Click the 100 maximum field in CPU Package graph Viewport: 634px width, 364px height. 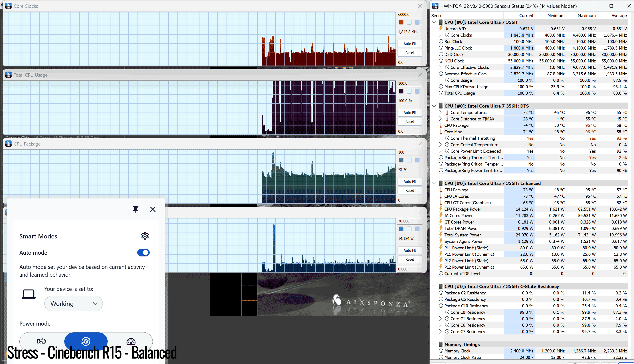click(410, 152)
